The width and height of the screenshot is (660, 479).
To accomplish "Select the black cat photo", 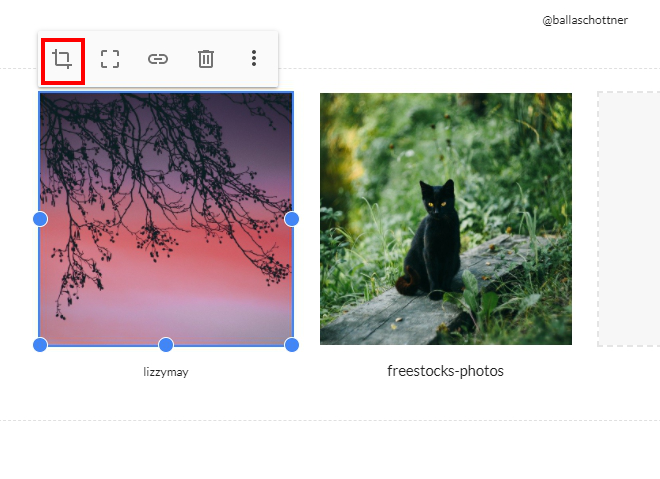I will click(446, 219).
